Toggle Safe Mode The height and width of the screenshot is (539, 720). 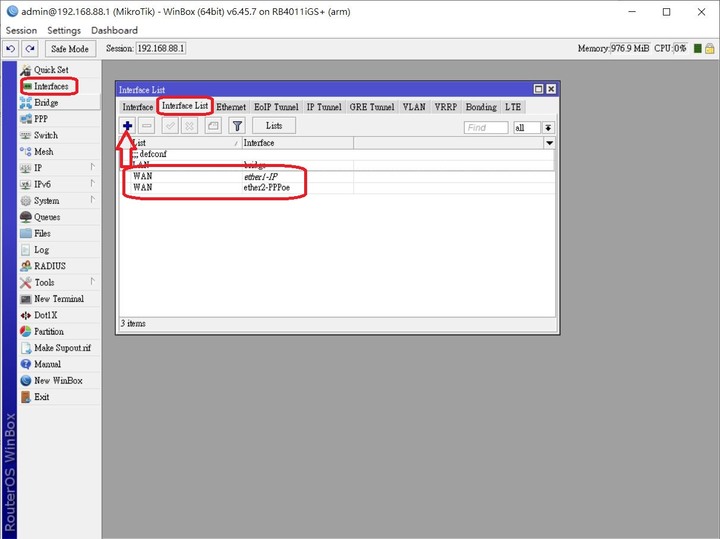point(70,48)
